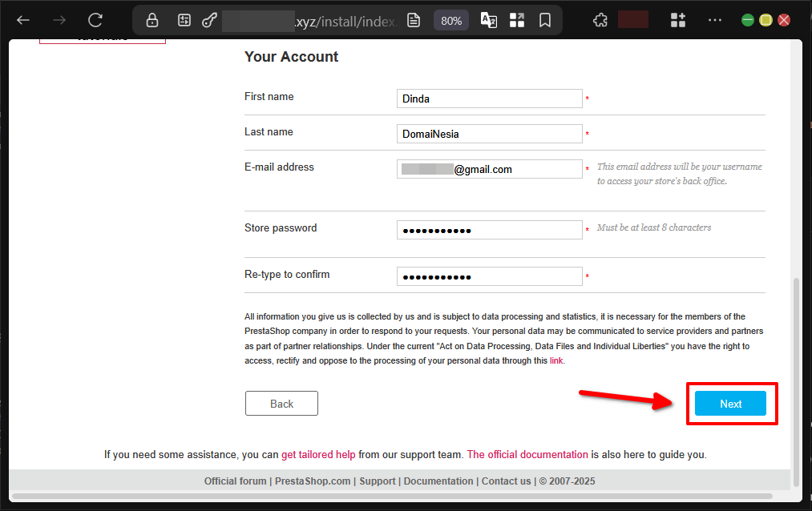This screenshot has height=511, width=812.
Task: Open the "get tailored help" link
Action: [318, 454]
